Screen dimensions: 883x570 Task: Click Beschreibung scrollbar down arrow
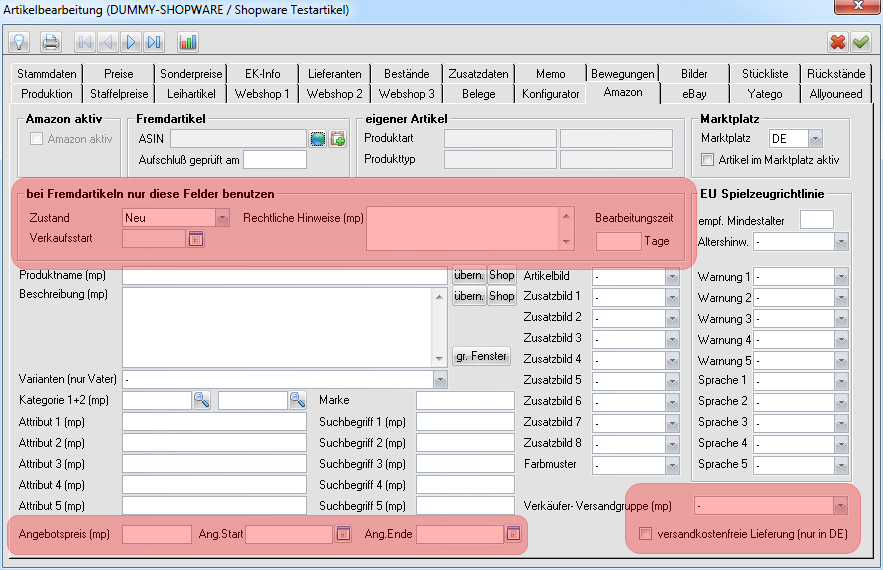[439, 359]
